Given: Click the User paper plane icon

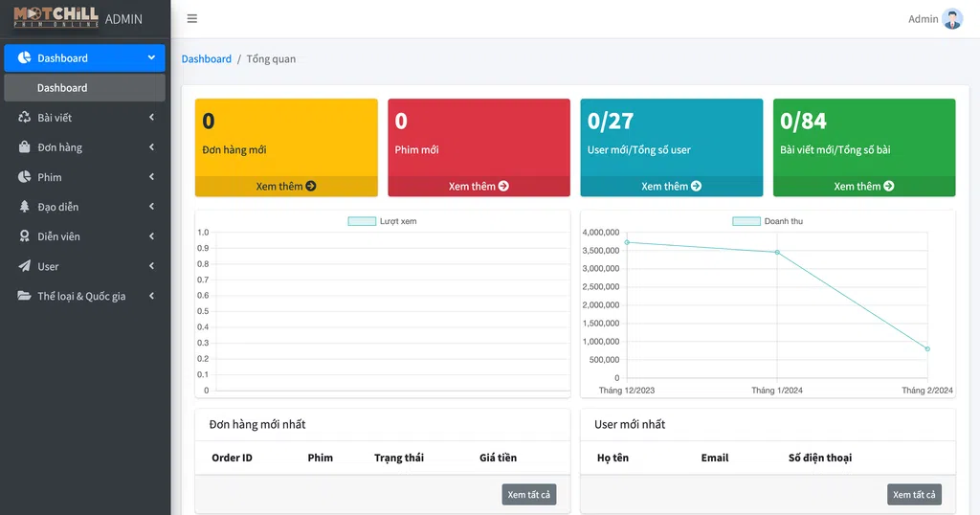Looking at the screenshot, I should point(24,266).
